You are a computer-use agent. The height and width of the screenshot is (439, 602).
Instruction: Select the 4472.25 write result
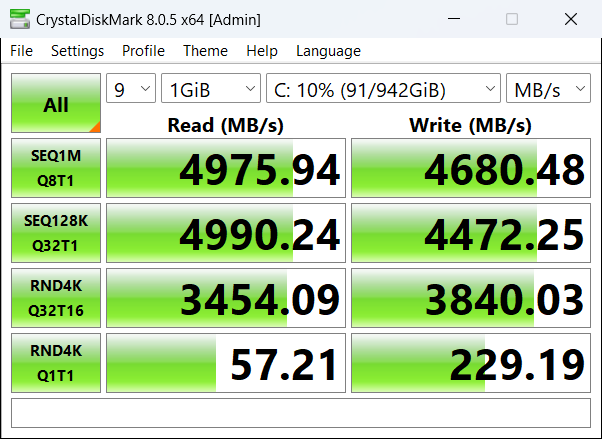point(471,233)
